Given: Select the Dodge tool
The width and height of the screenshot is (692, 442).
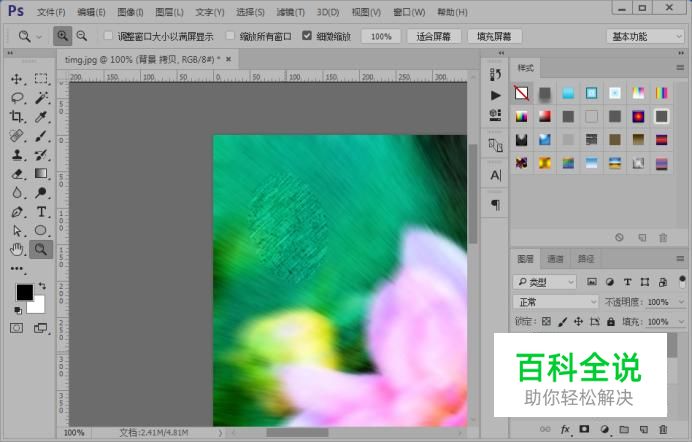Looking at the screenshot, I should (x=41, y=192).
